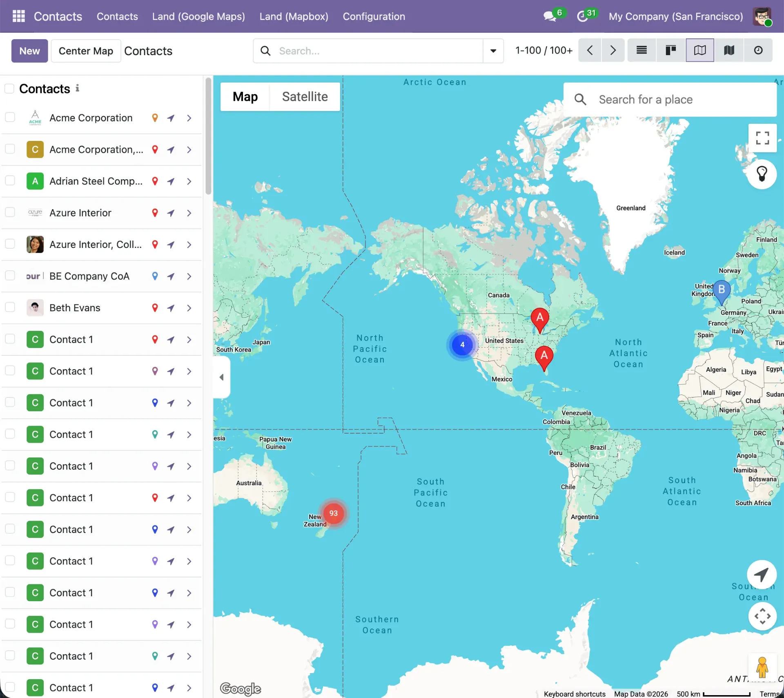Expand Acme Corporation,... row chevron
This screenshot has height=698, width=784.
(189, 149)
